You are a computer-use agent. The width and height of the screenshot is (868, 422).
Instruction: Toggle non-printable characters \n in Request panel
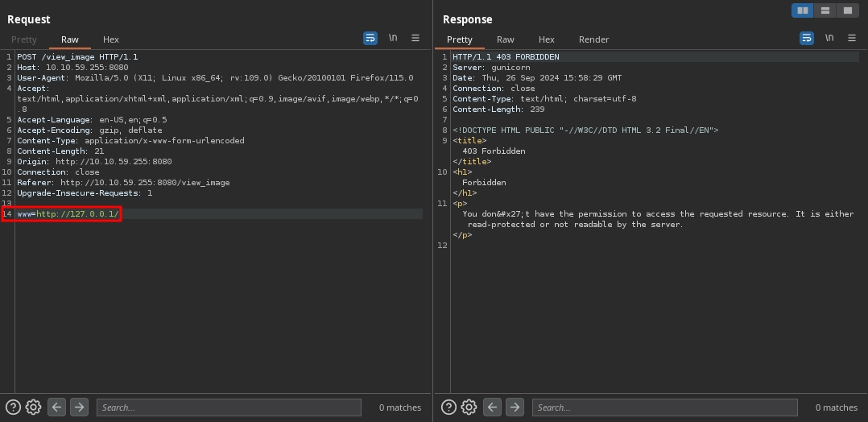point(393,38)
